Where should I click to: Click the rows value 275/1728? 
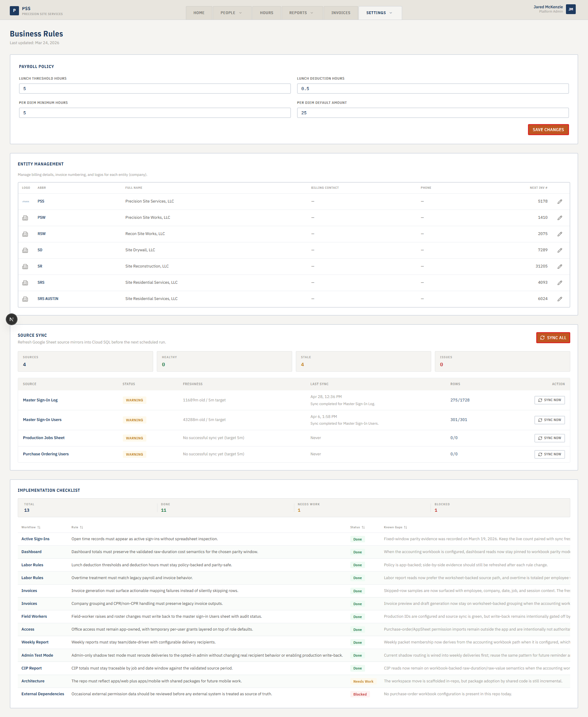460,400
